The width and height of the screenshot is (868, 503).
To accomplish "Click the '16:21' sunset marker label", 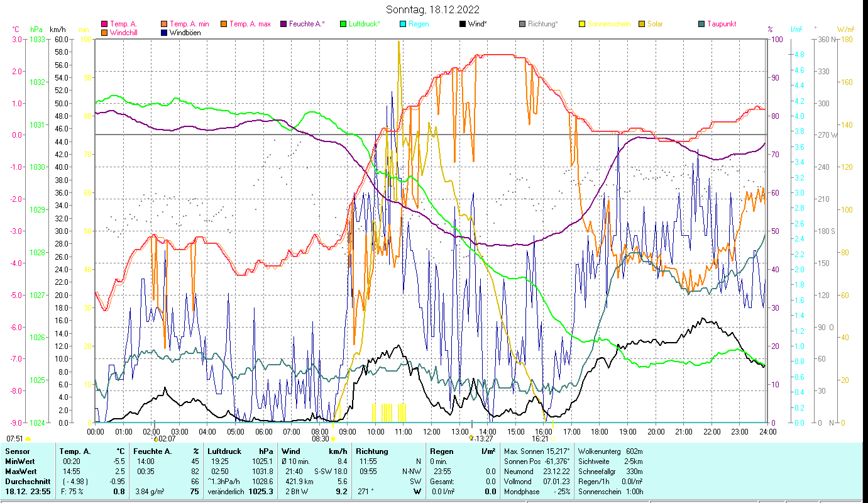I will click(x=541, y=439).
